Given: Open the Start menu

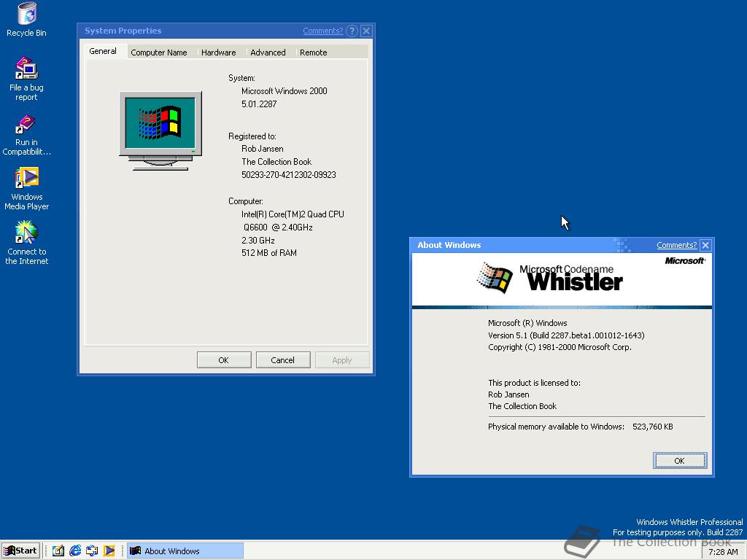Looking at the screenshot, I should tap(20, 551).
